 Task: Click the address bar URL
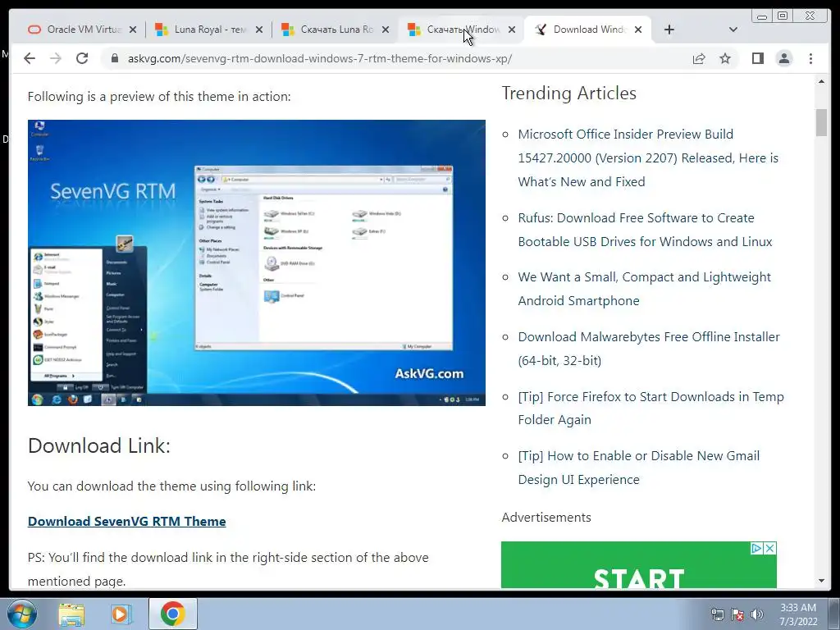pos(320,58)
